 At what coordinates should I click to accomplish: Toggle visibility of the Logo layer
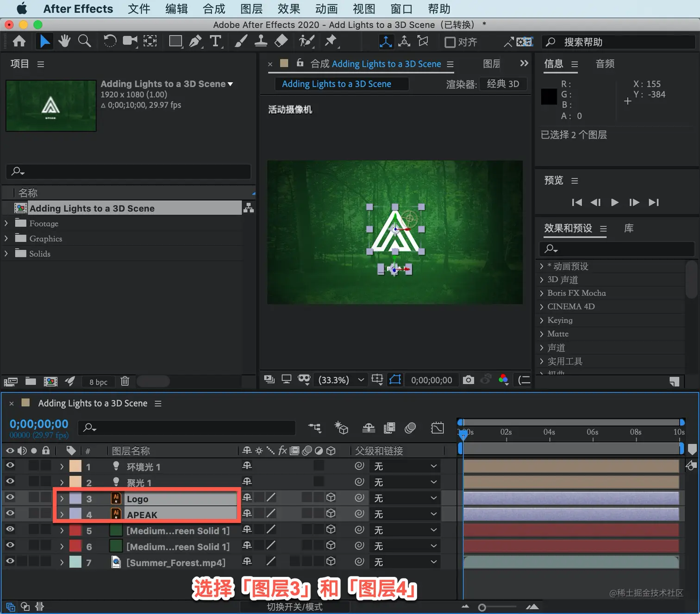tap(10, 498)
